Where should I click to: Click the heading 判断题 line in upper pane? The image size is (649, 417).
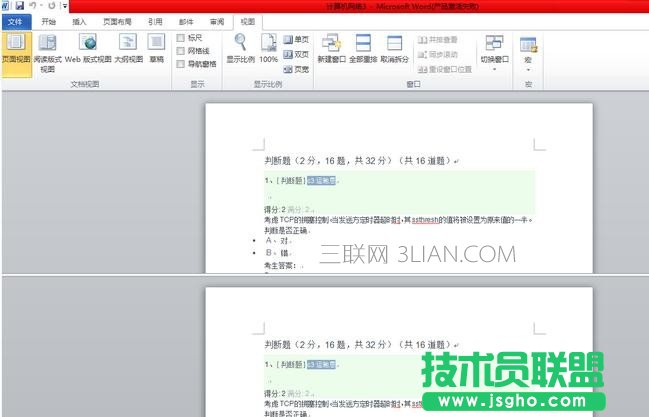(x=361, y=161)
